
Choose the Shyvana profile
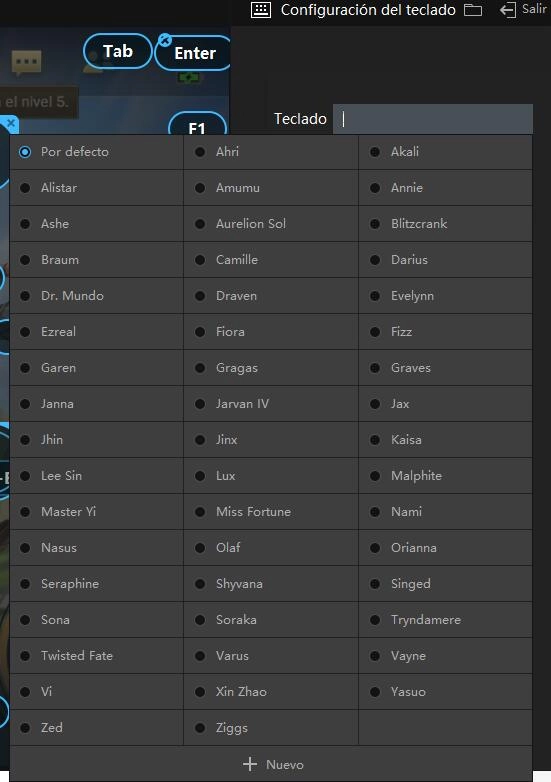point(271,584)
